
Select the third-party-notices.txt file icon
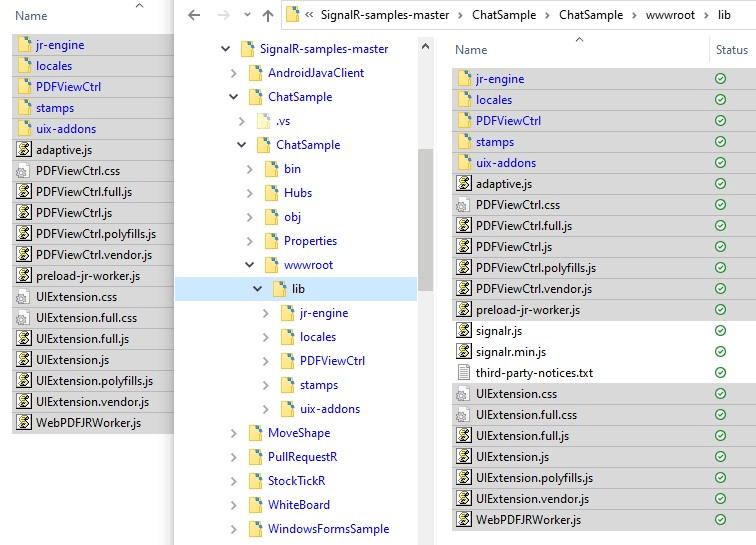pyautogui.click(x=464, y=372)
